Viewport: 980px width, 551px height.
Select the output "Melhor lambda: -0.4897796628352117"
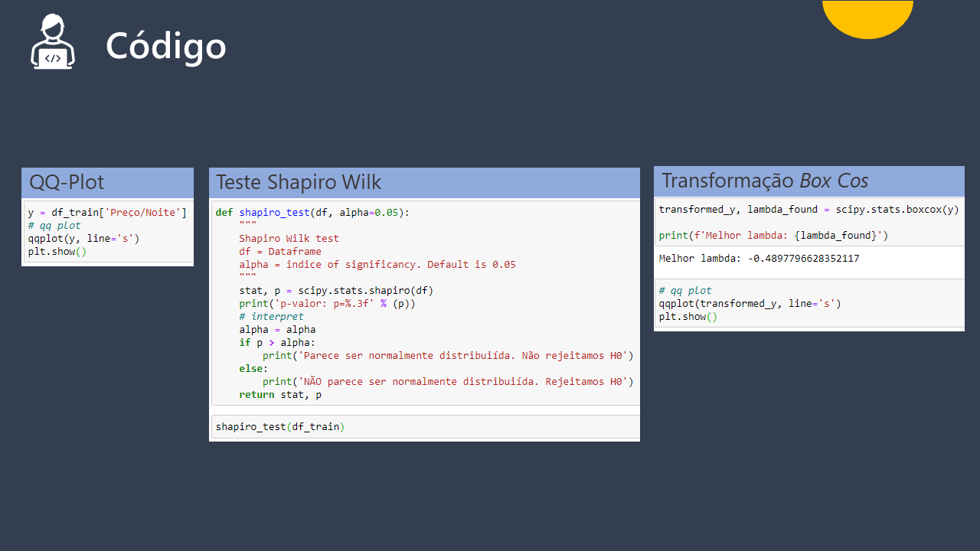759,259
